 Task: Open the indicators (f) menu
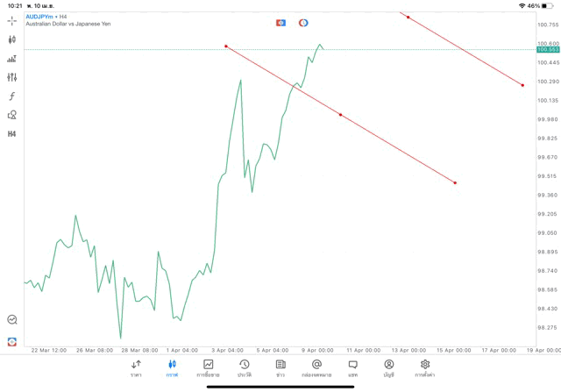tap(12, 96)
